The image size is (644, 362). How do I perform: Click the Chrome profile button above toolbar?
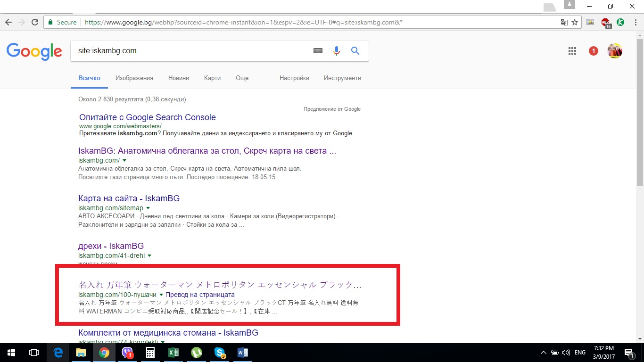pos(570,5)
